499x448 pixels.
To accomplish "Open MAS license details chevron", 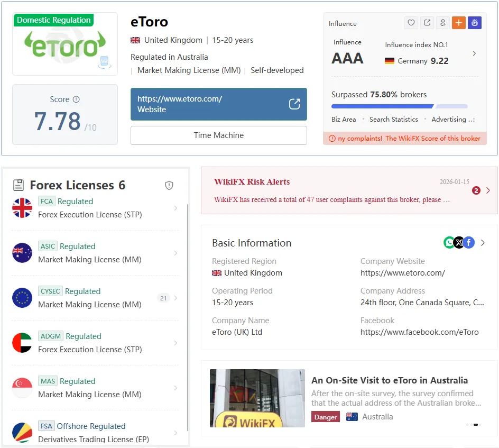I will tap(175, 388).
